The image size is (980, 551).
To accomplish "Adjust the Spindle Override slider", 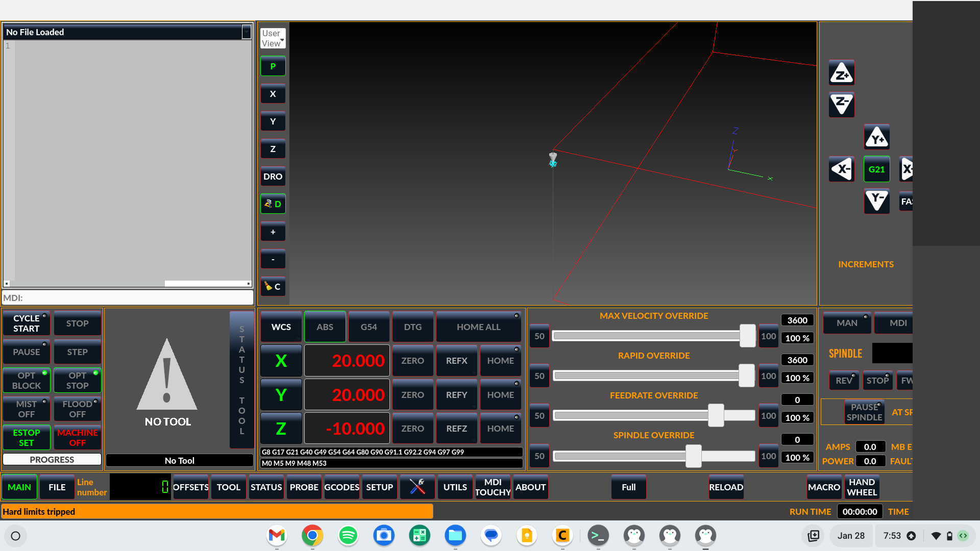I will (x=654, y=456).
